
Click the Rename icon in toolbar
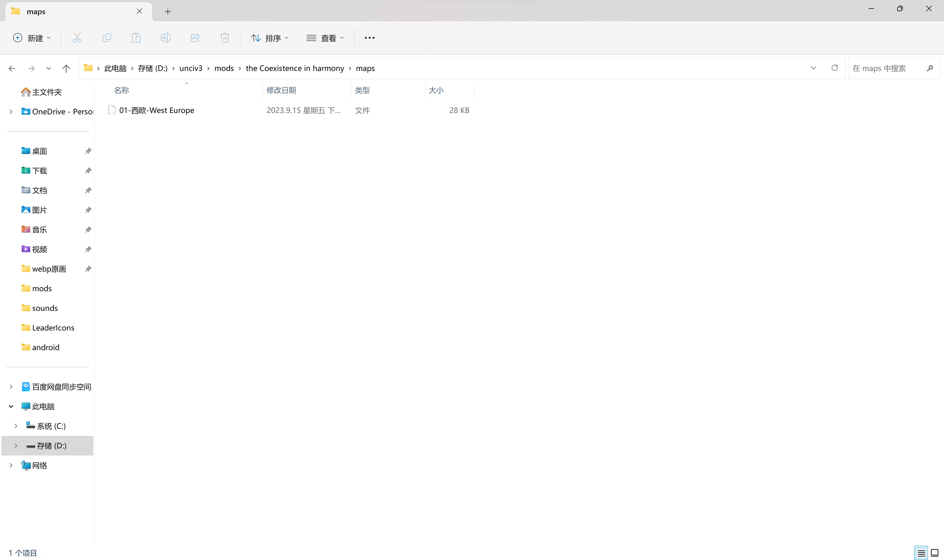pyautogui.click(x=166, y=38)
